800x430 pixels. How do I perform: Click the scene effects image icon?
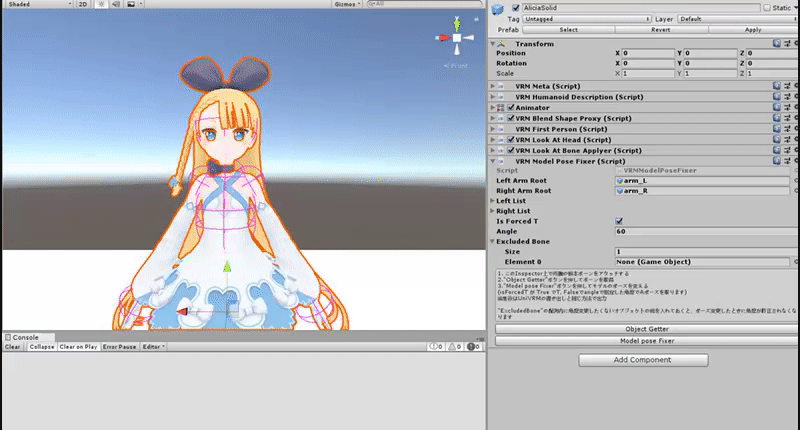click(131, 4)
